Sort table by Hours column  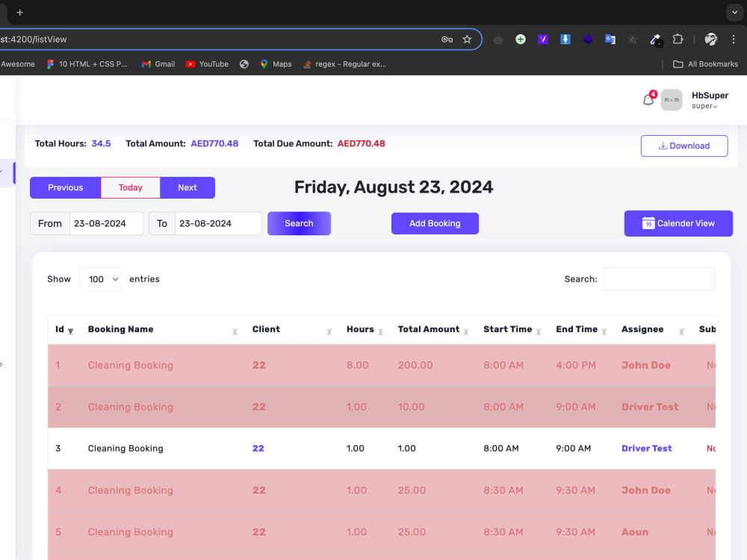pos(365,329)
